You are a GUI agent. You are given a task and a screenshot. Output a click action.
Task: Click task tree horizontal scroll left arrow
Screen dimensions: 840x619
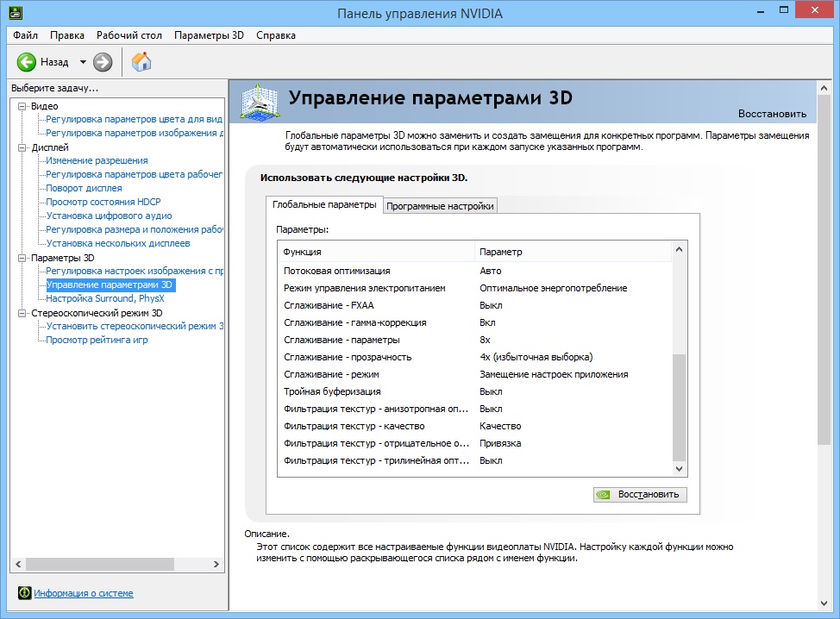click(x=18, y=564)
